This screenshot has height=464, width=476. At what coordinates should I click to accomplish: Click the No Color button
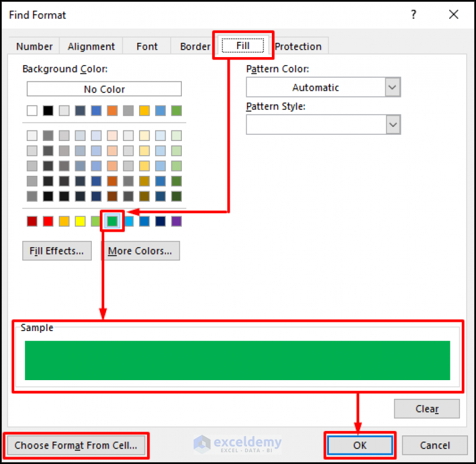104,89
